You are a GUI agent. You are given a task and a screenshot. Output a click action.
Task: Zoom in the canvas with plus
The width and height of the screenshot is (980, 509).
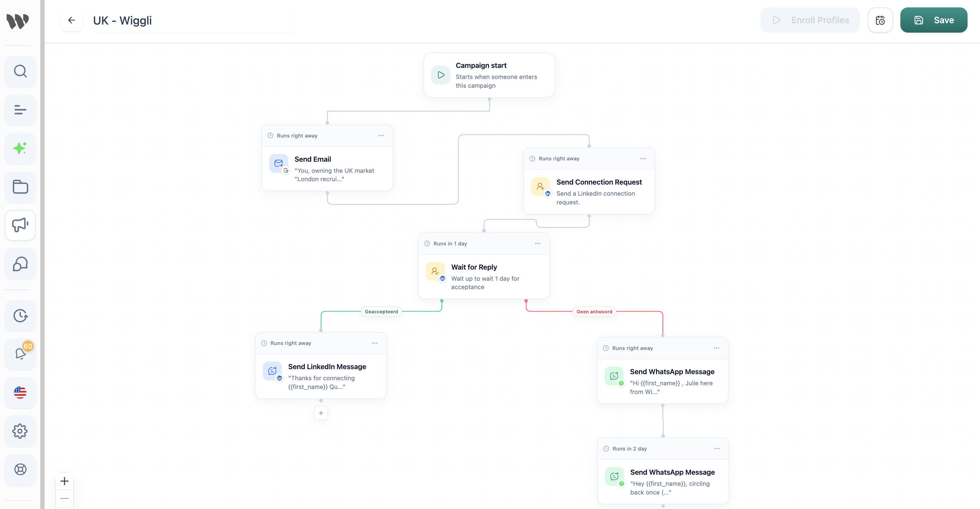click(x=65, y=481)
